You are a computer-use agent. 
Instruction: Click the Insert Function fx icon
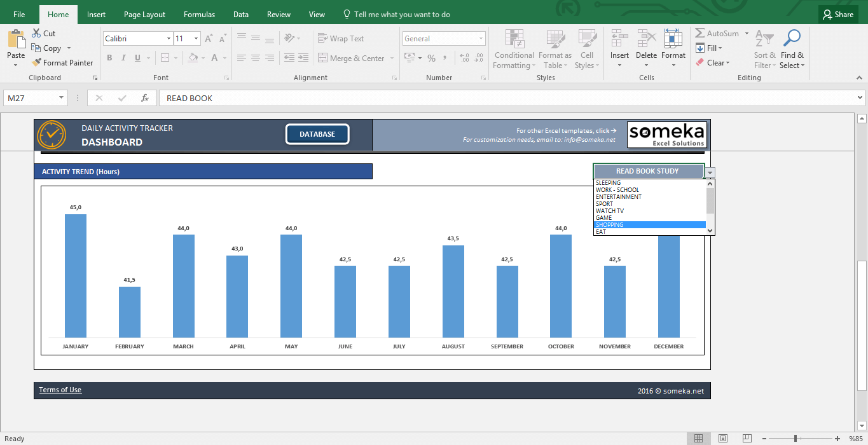tap(145, 98)
